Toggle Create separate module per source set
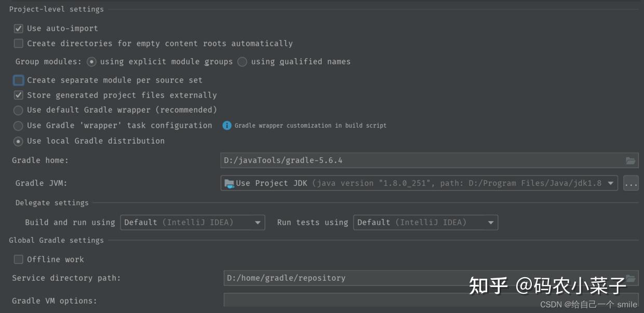 tap(18, 80)
